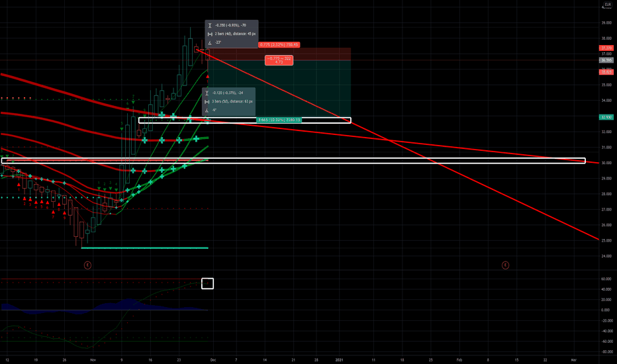Click 'Mar' on the date axis
Screen dimensions: 617x364
click(574, 359)
